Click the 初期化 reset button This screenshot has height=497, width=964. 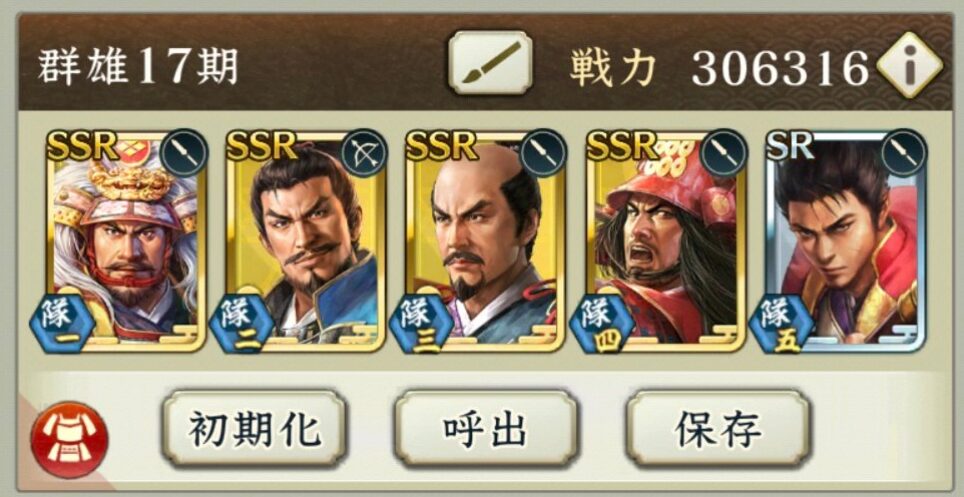tap(255, 428)
